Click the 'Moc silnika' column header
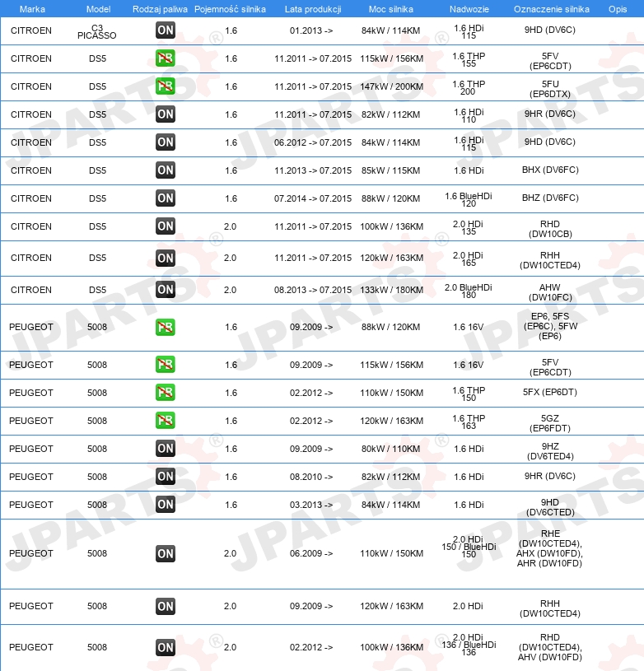Image resolution: width=644 pixels, height=671 pixels. point(391,9)
